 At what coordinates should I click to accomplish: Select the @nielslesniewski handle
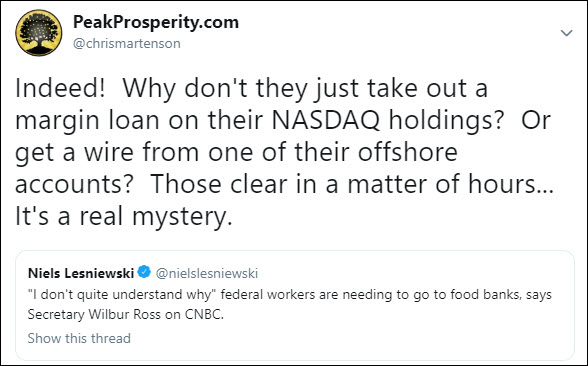click(x=207, y=273)
